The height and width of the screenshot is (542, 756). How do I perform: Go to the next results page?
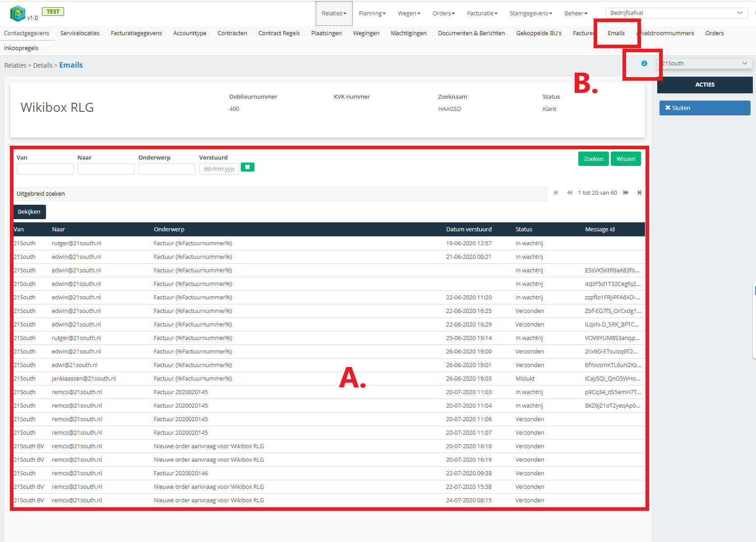[626, 193]
